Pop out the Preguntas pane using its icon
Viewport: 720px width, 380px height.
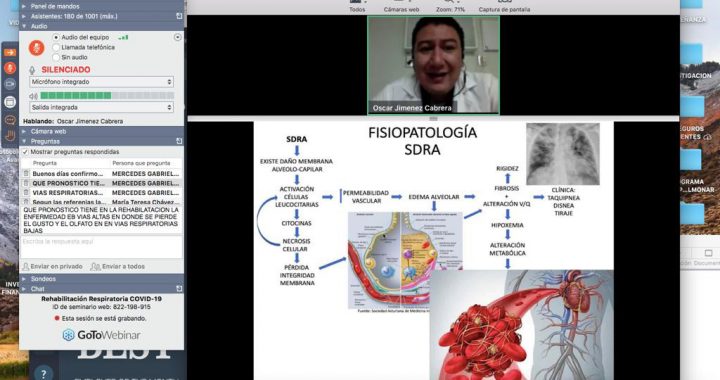click(179, 141)
